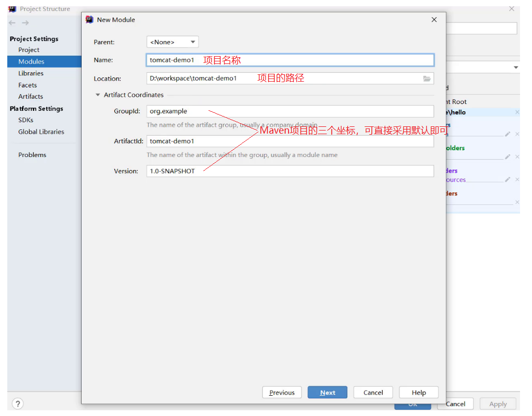Click the folder browse icon in Location field
Screen dimensions: 532x416
tap(426, 79)
